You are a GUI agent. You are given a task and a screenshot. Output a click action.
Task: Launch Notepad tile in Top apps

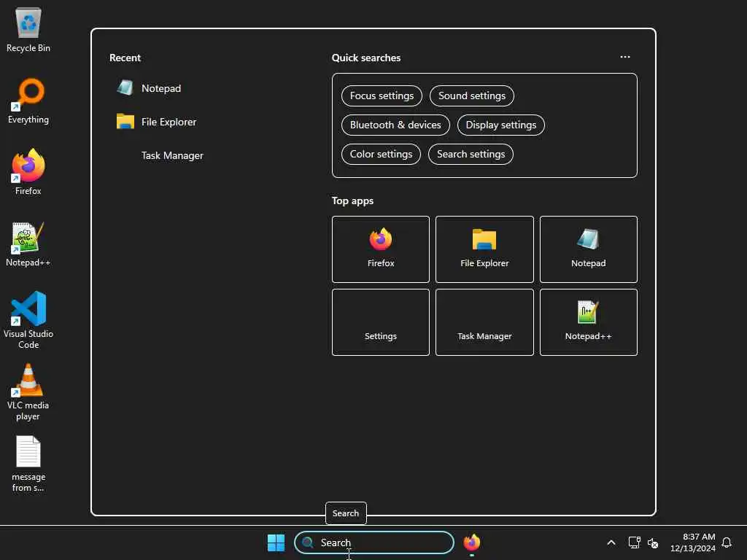tap(589, 249)
